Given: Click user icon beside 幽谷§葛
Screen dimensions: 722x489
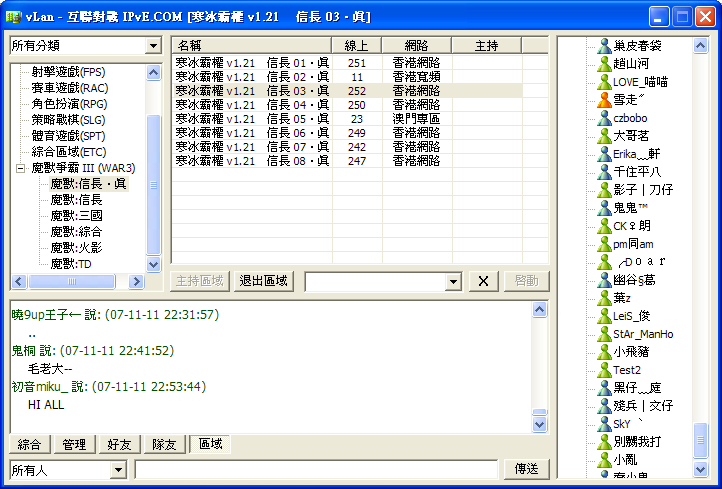Looking at the screenshot, I should [604, 279].
